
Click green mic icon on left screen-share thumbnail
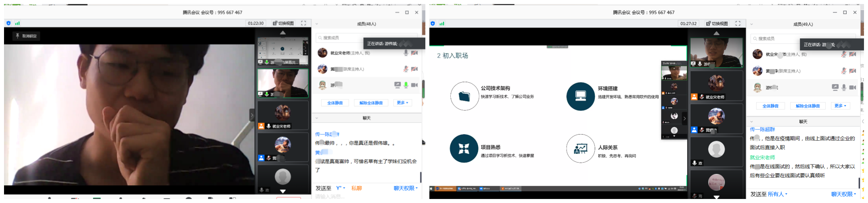pos(266,62)
